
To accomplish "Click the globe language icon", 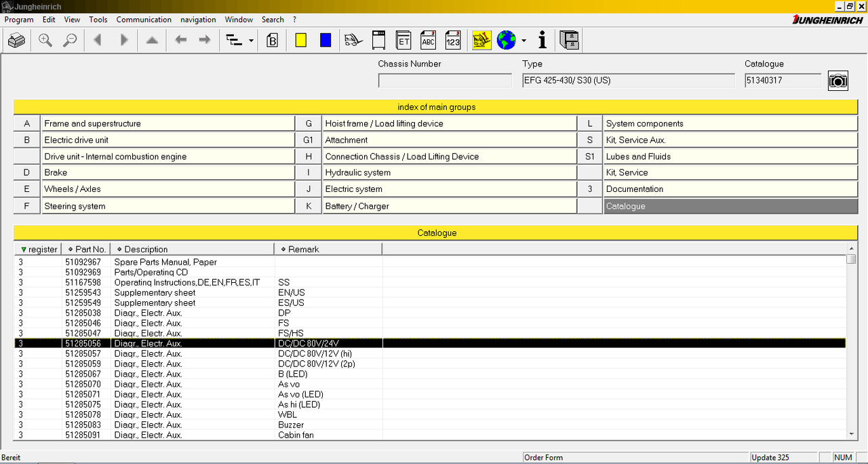I will 506,41.
